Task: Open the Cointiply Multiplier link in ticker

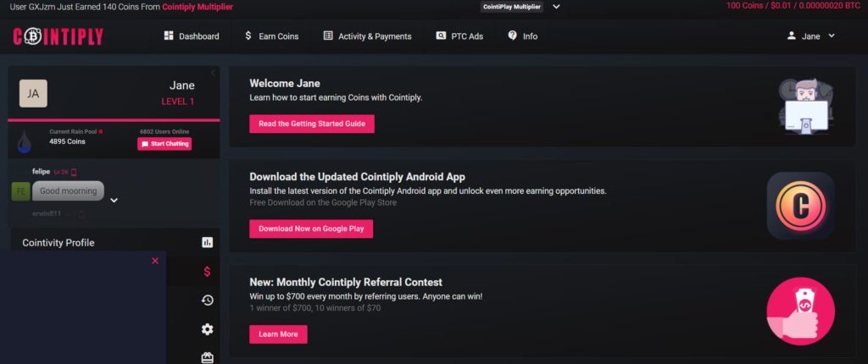Action: pos(198,7)
